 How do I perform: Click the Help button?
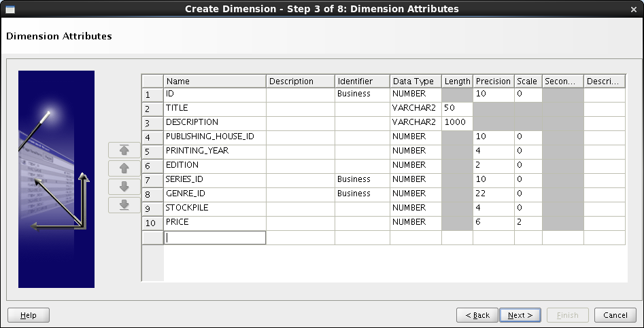pyautogui.click(x=29, y=315)
